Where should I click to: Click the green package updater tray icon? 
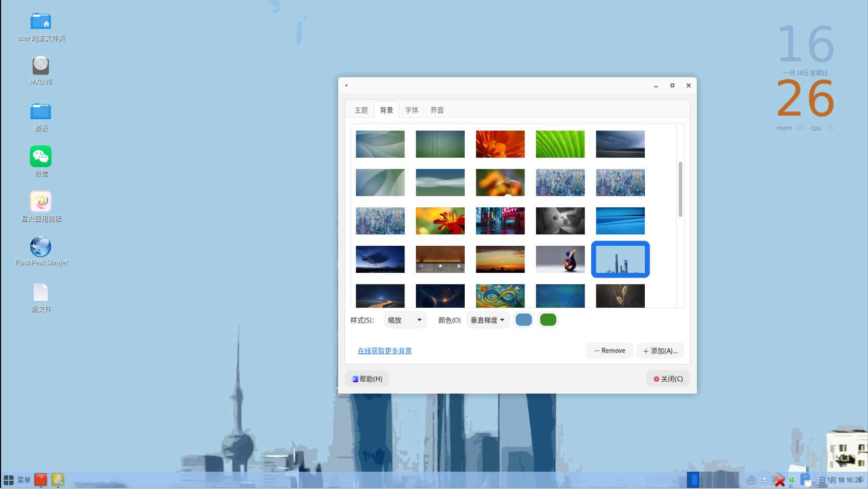click(792, 480)
